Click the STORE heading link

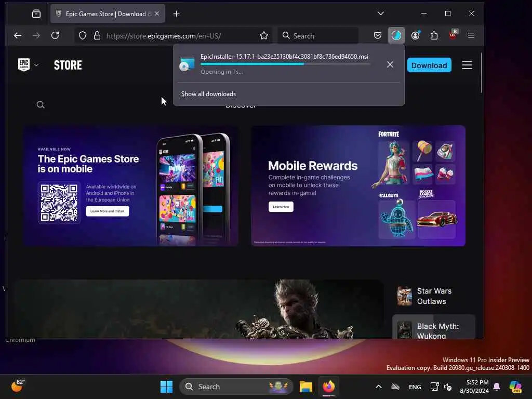point(68,65)
